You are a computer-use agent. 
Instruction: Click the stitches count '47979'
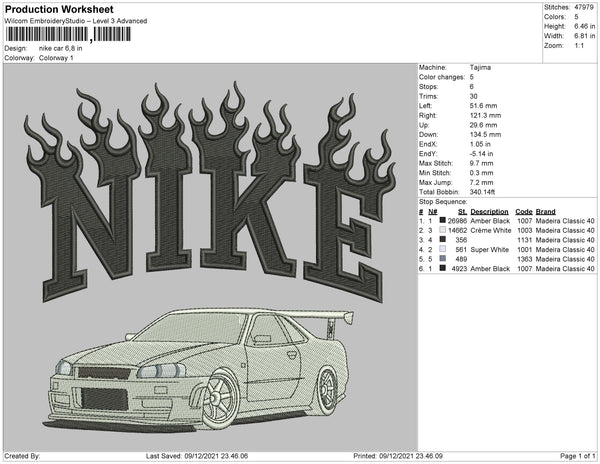click(x=584, y=7)
